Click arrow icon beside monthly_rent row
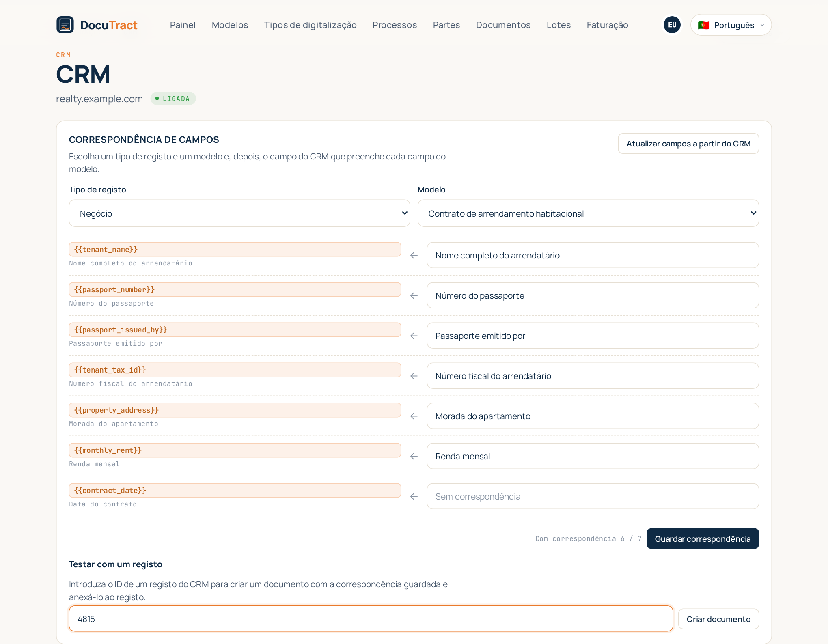 point(414,456)
